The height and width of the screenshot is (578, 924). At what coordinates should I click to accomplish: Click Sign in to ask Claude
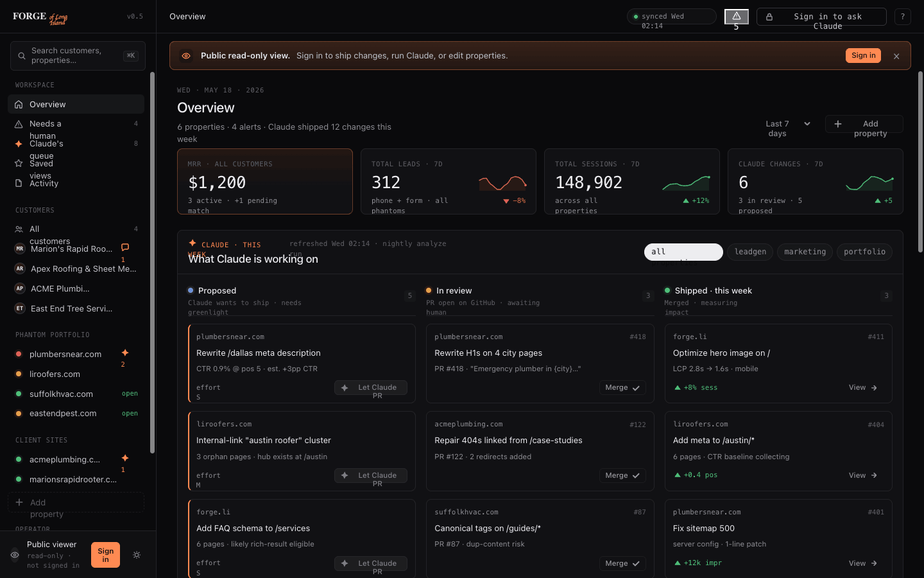(x=821, y=17)
